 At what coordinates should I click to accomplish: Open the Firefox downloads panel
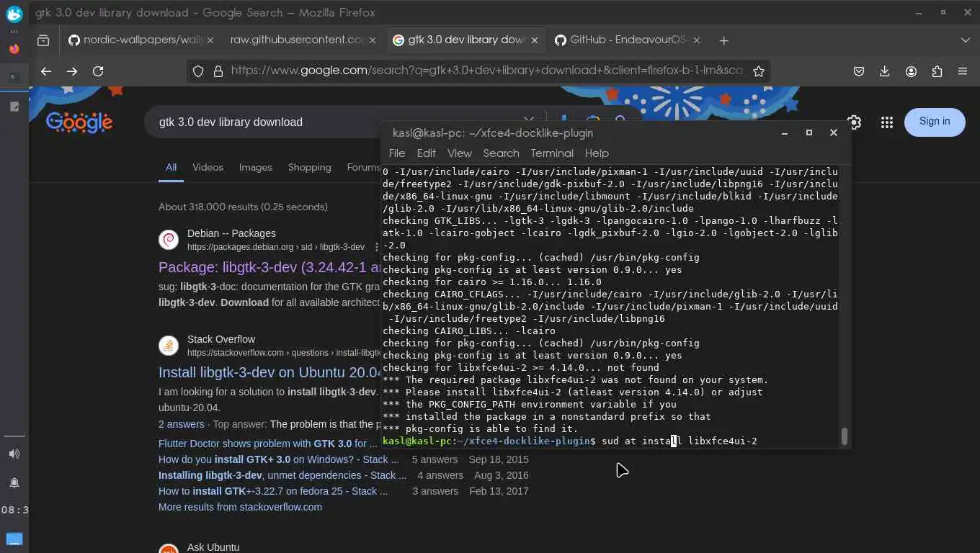885,71
